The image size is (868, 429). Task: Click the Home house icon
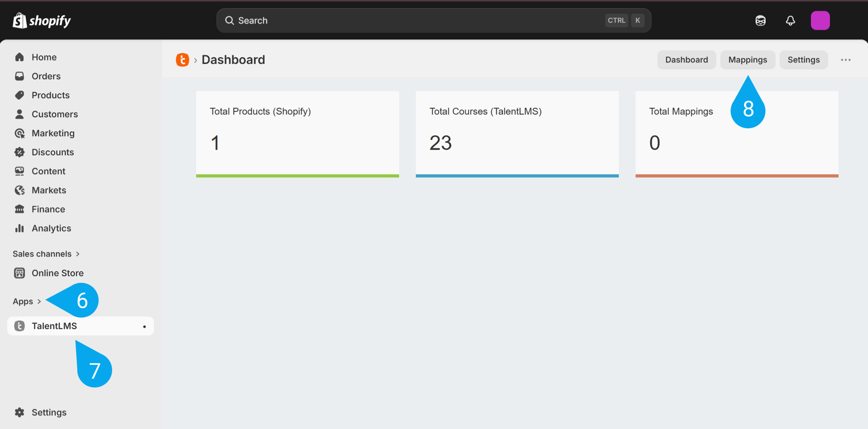point(19,57)
